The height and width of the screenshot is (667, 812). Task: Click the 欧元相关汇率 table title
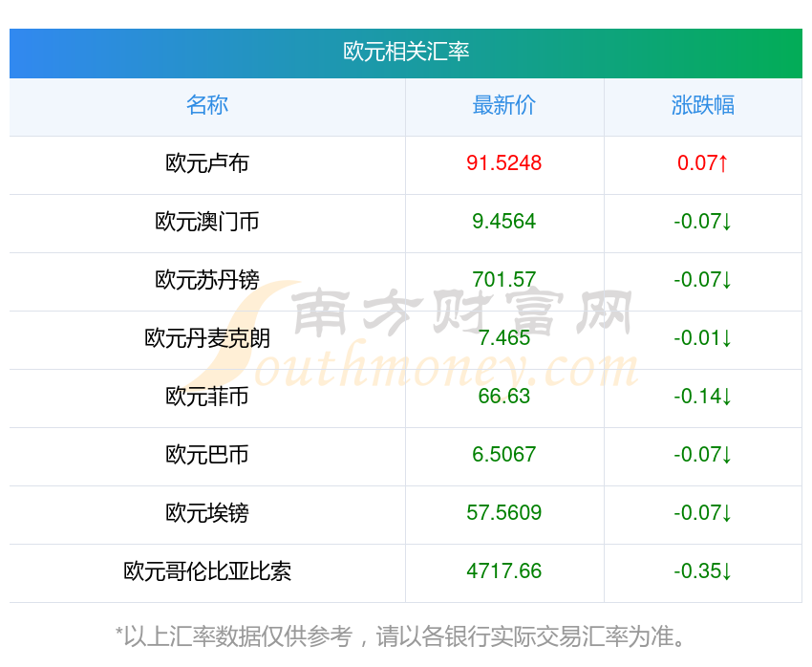pos(405,52)
